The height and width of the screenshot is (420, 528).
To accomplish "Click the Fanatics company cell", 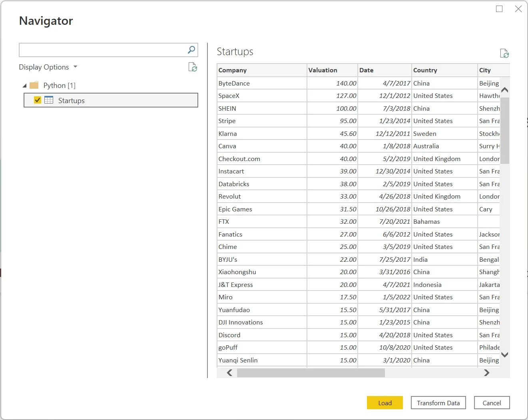I will (262, 234).
